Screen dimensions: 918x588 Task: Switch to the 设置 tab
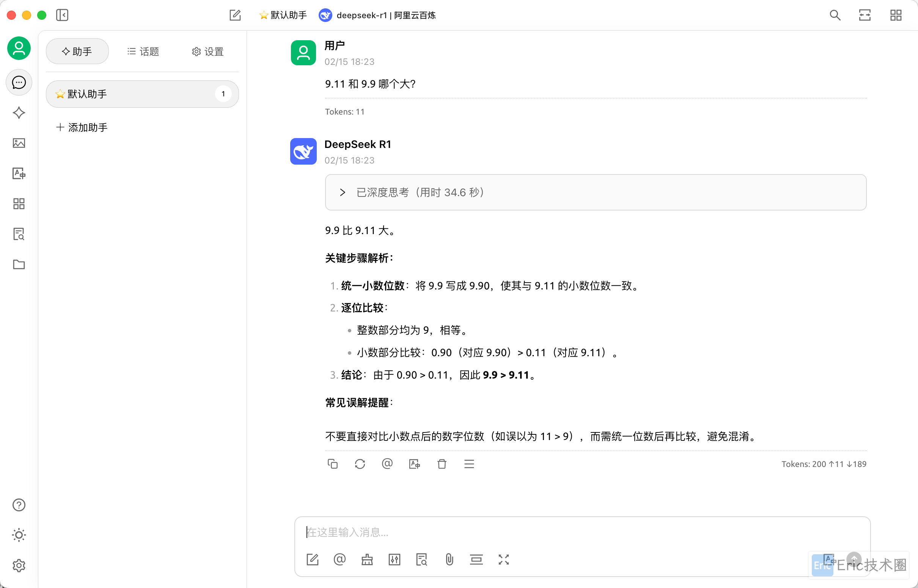click(x=207, y=51)
